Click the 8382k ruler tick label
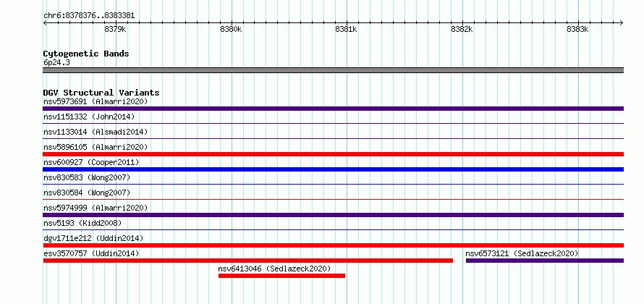Image resolution: width=644 pixels, height=304 pixels. (462, 30)
